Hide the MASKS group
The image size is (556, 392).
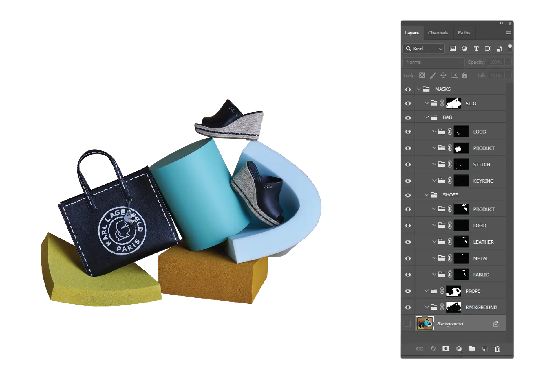pyautogui.click(x=408, y=89)
